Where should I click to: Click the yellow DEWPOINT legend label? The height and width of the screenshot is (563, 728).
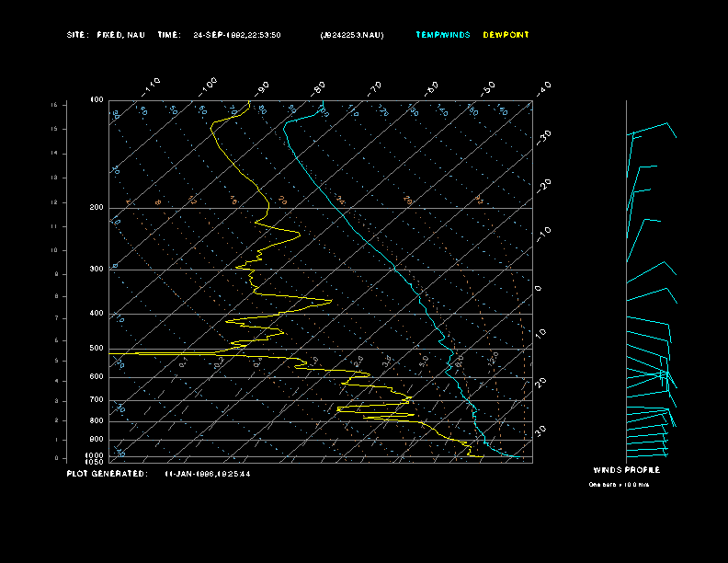coord(506,35)
